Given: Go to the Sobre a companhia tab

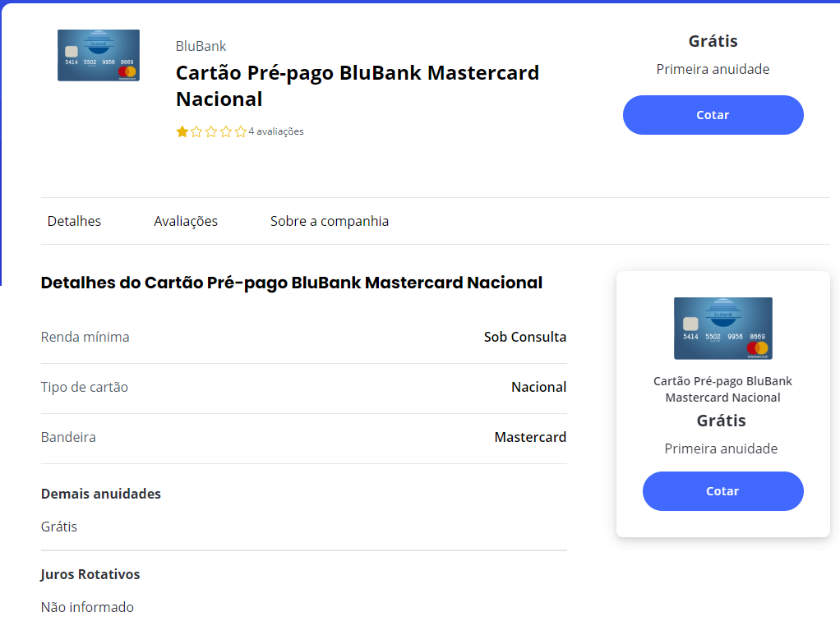Looking at the screenshot, I should (x=330, y=221).
